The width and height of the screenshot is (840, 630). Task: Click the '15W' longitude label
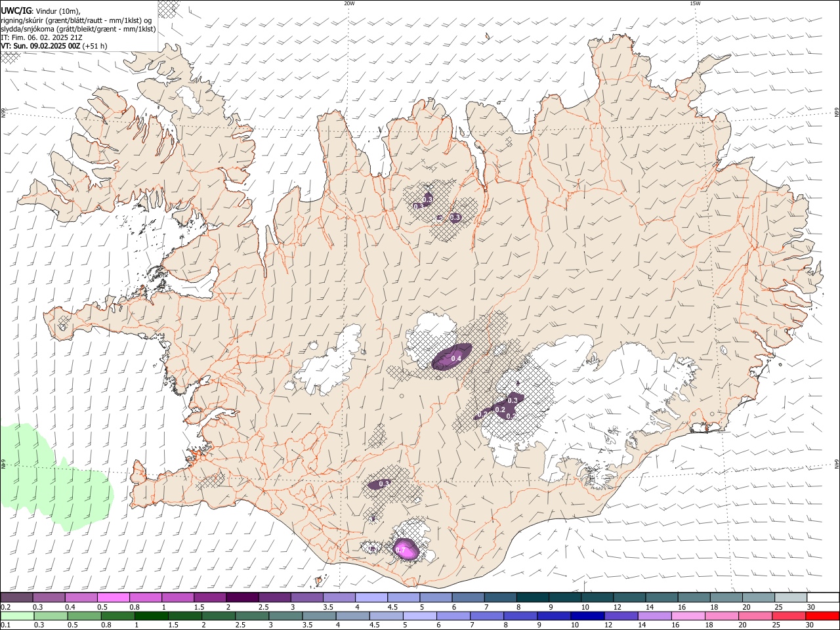click(x=695, y=3)
